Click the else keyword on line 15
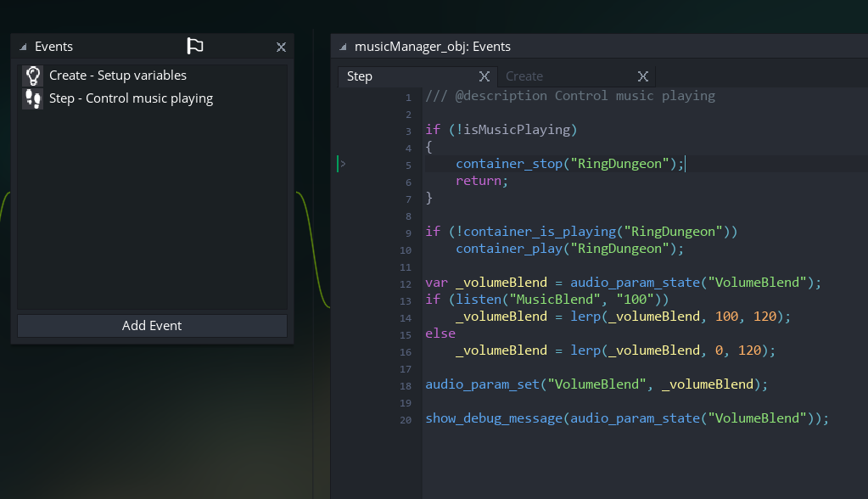Screen dimensions: 868x499 coord(440,334)
